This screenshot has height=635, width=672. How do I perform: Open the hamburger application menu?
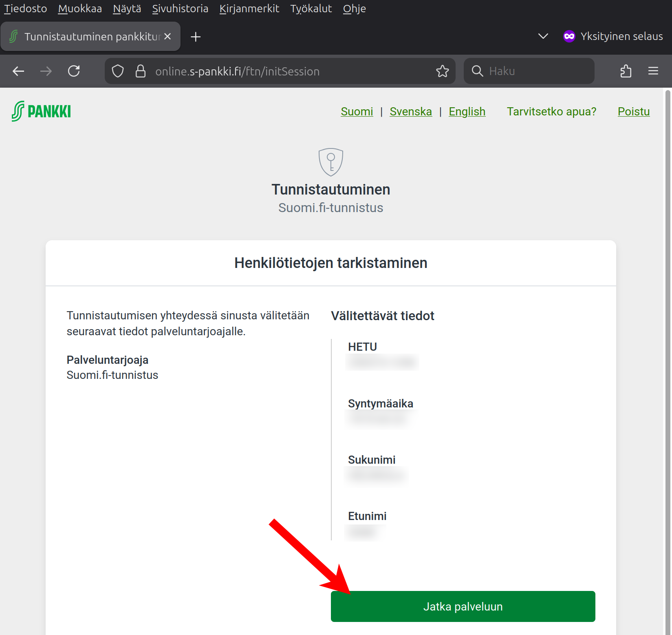pyautogui.click(x=653, y=71)
